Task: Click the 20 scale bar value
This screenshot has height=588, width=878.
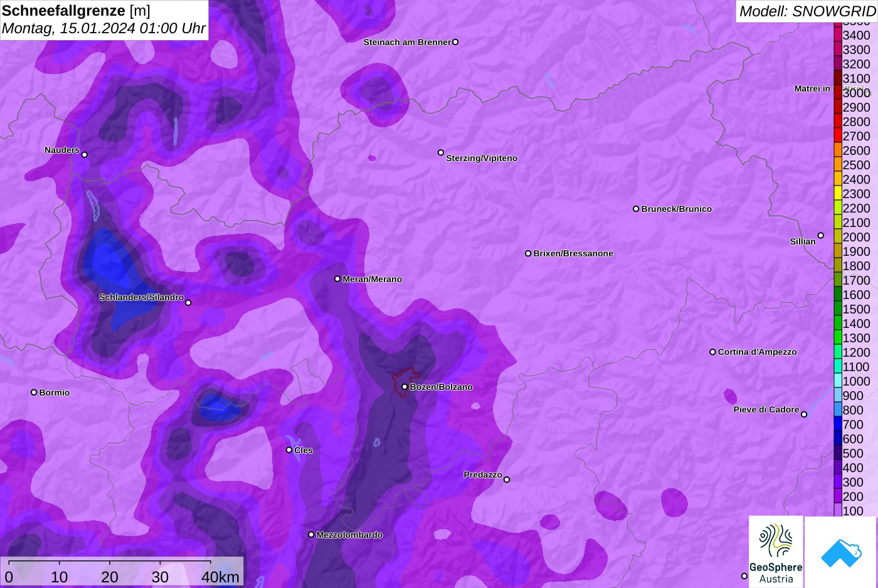Action: (110, 577)
